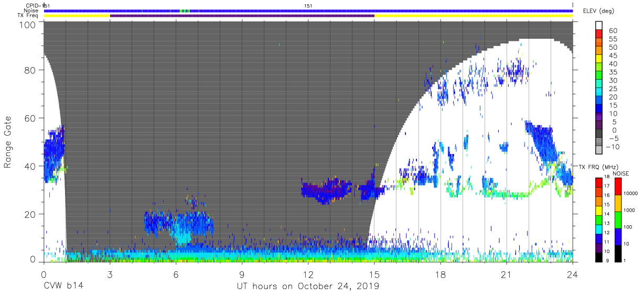The image size is (644, 297).
Task: Click the TX FRQ (MHz) legend title
Action: point(598,167)
